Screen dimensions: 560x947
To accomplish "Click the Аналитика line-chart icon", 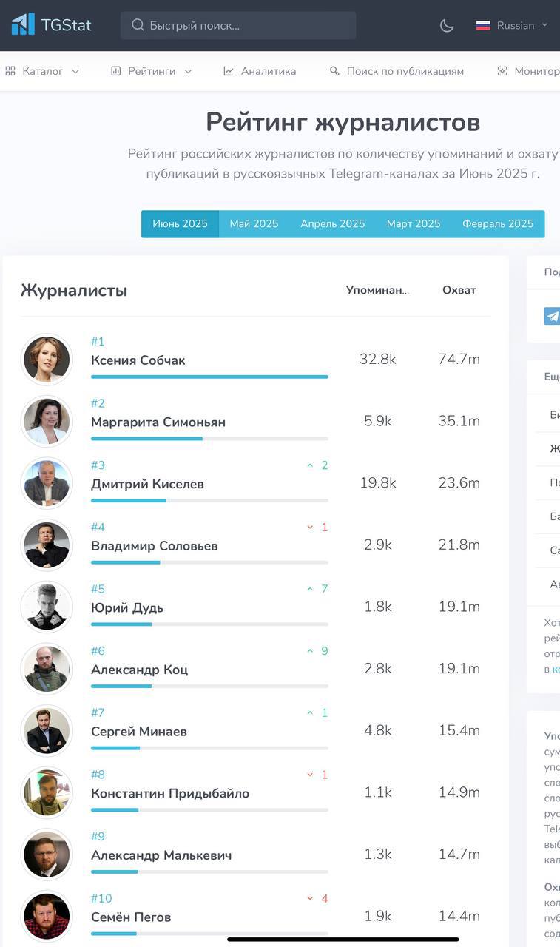I will [229, 71].
